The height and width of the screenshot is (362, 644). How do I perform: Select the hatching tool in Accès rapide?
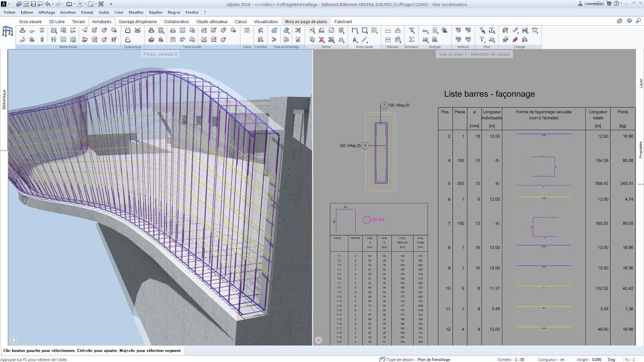coord(375,30)
